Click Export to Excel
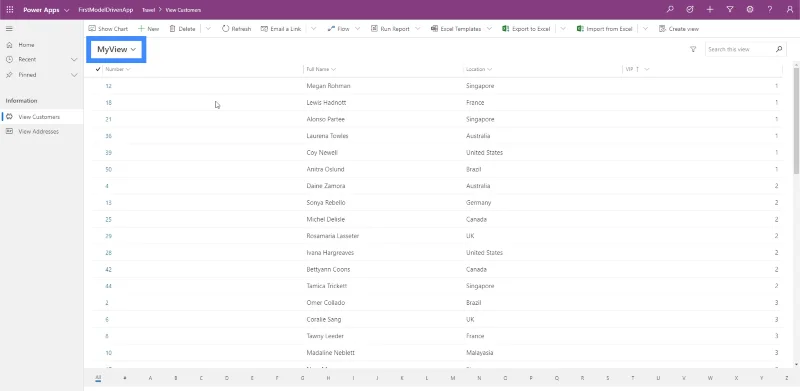This screenshot has width=800, height=391. pyautogui.click(x=526, y=29)
